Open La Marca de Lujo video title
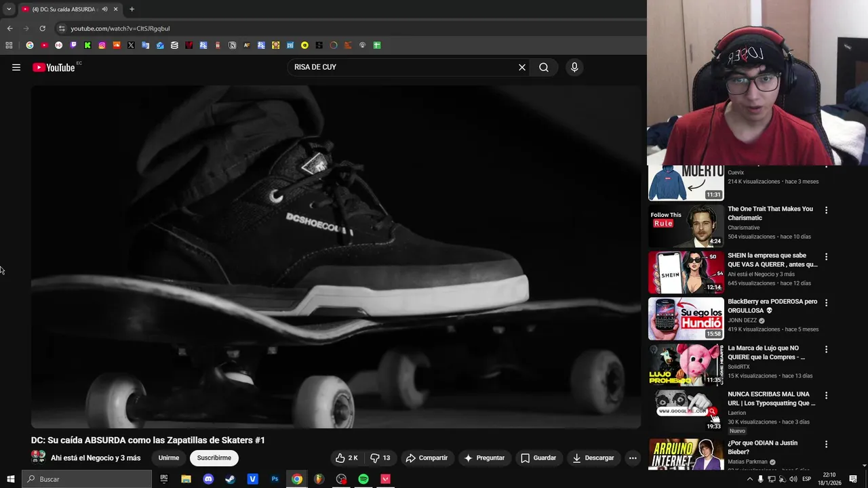Image resolution: width=868 pixels, height=488 pixels. 766,352
